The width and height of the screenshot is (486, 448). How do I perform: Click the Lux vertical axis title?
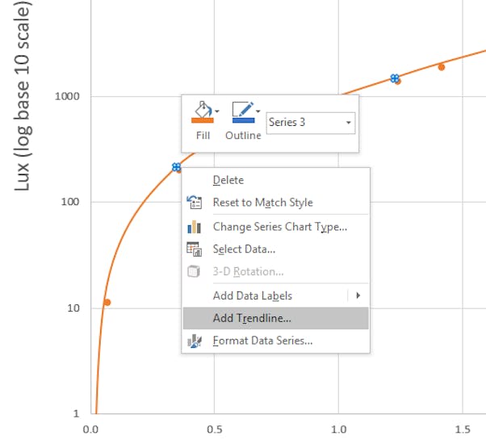[22, 96]
